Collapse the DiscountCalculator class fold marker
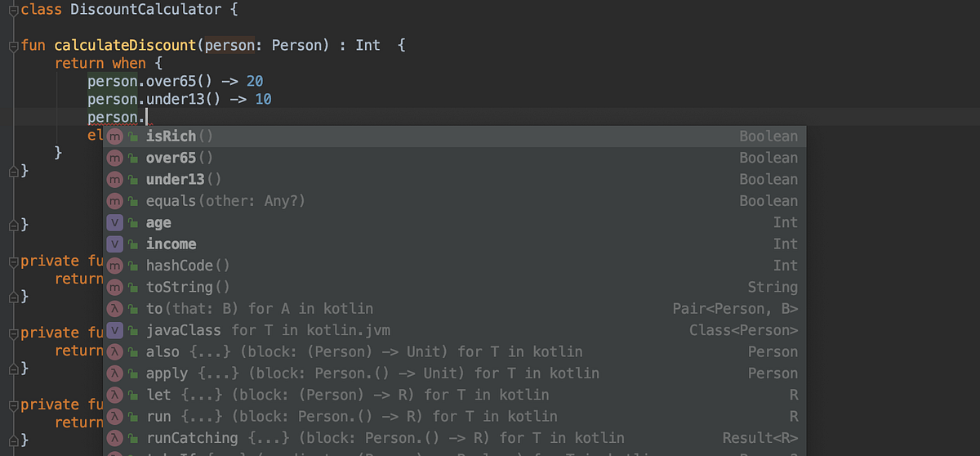The width and height of the screenshot is (980, 456). click(12, 10)
